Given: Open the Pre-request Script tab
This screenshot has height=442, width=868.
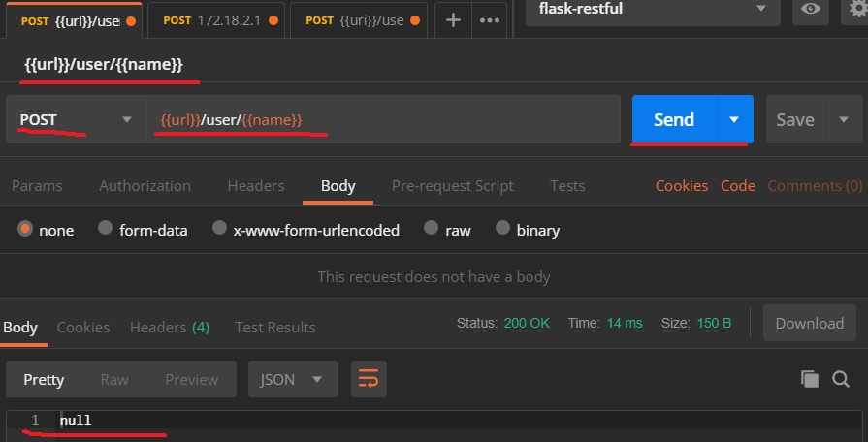Looking at the screenshot, I should pos(452,186).
